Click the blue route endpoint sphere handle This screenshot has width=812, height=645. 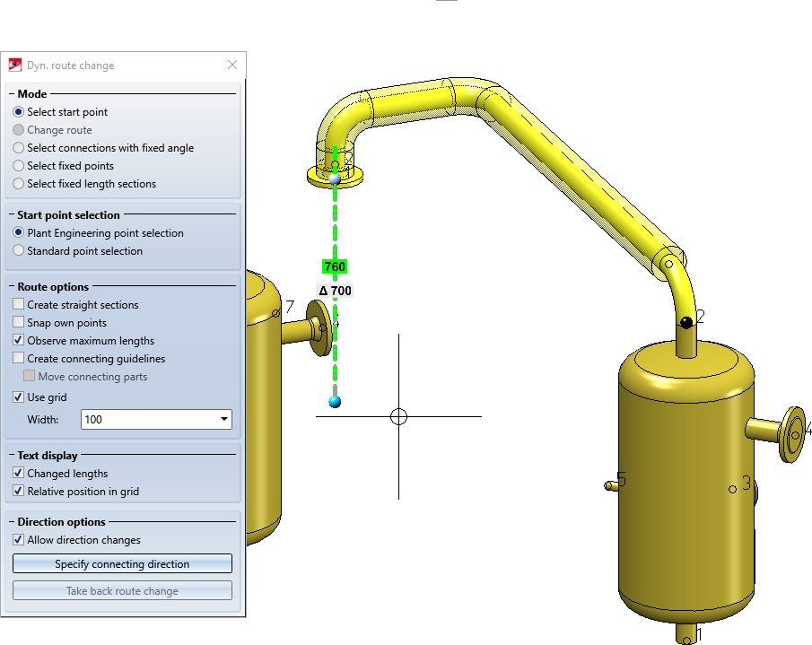point(335,401)
